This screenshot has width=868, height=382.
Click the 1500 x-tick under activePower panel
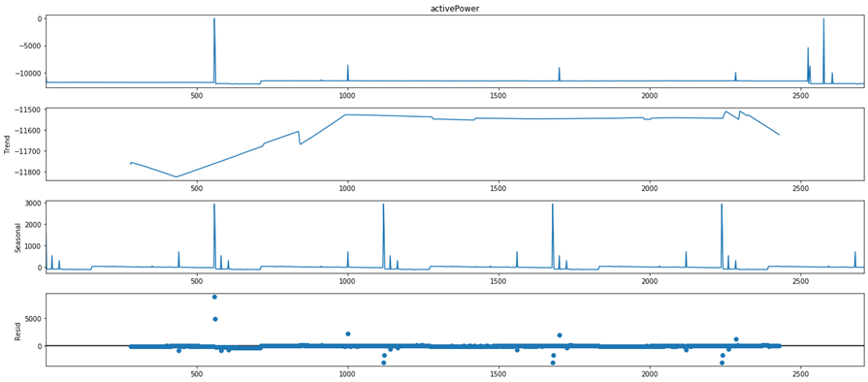click(498, 95)
